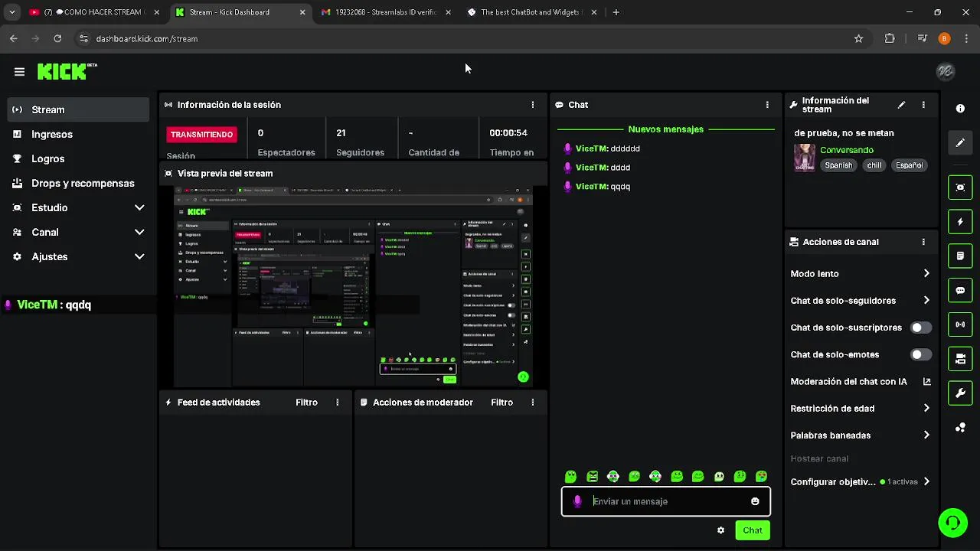980x551 pixels.
Task: Toggle chat widget bubble icon in sidebar
Action: (960, 291)
